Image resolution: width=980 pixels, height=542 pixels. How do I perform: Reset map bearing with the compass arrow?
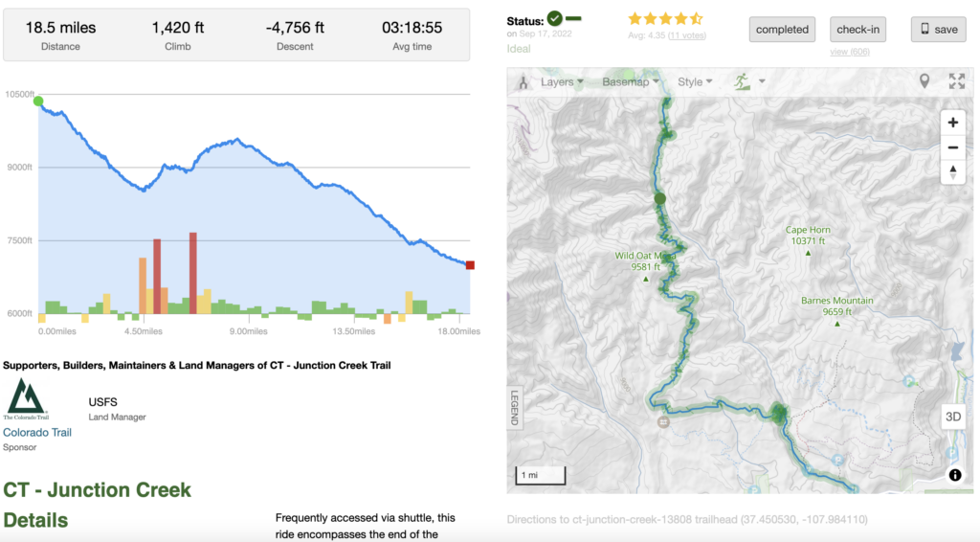point(952,172)
